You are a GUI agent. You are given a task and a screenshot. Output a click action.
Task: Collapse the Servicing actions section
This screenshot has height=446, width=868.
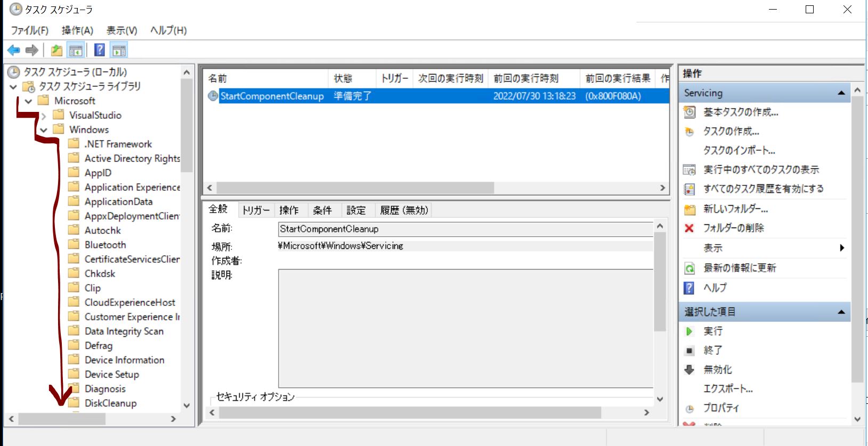point(841,93)
